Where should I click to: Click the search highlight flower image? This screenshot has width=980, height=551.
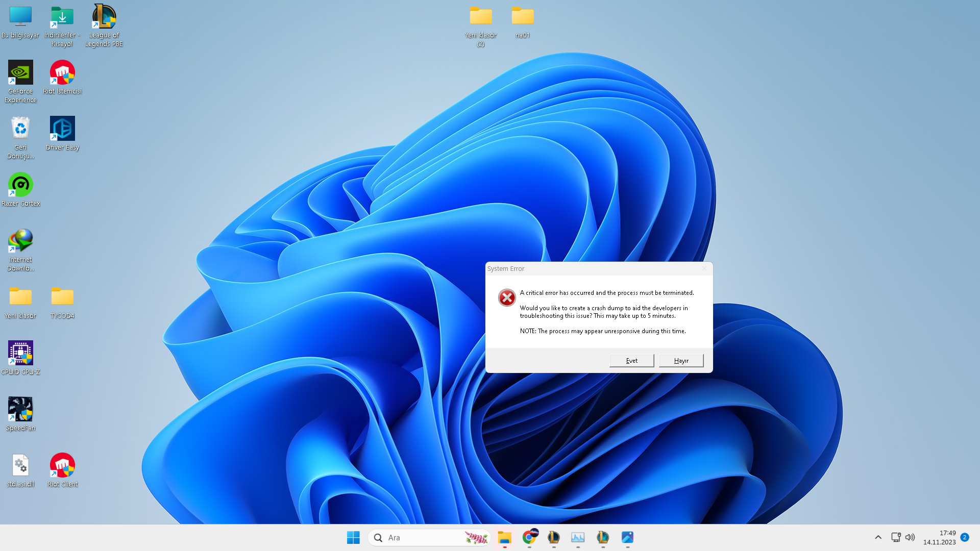coord(476,537)
